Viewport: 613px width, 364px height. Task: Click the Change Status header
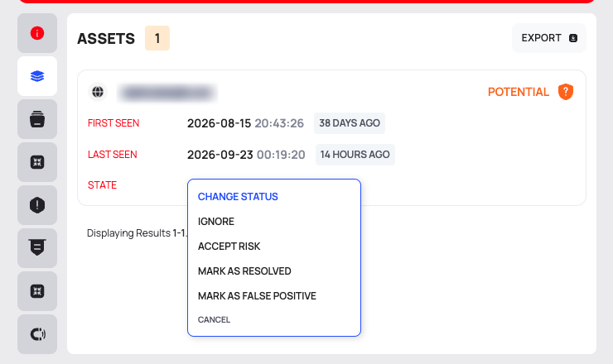238,197
